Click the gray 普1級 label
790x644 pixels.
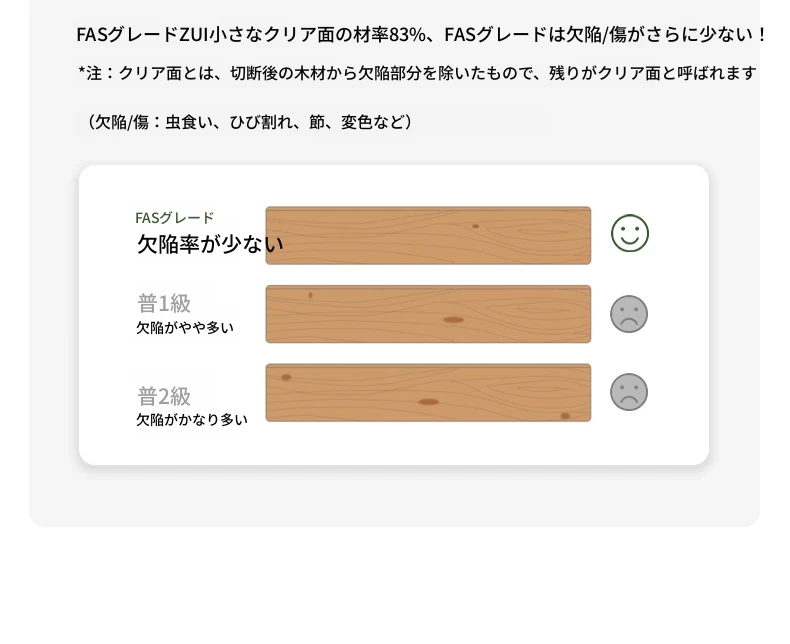tap(164, 303)
